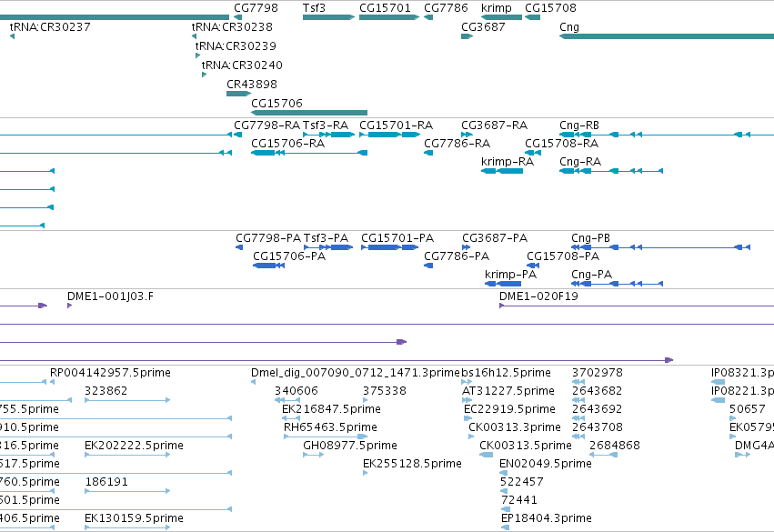774x532 pixels.
Task: Click the CG7798-RA transcript label
Action: (267, 125)
